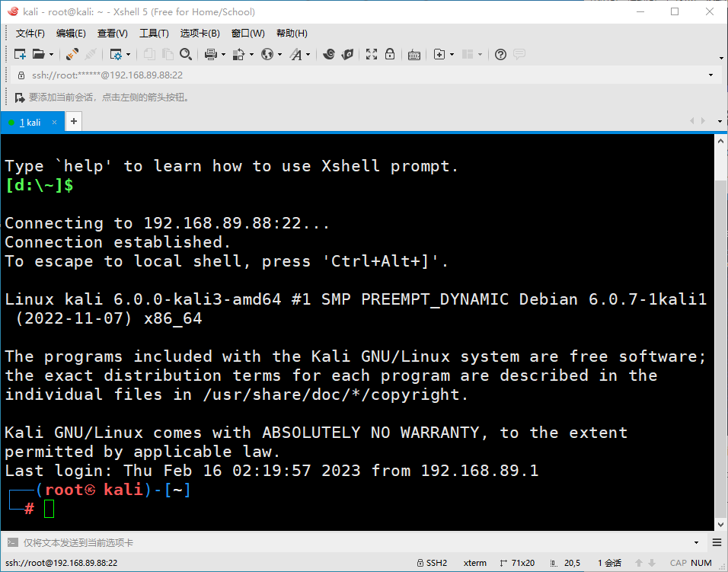This screenshot has width=728, height=572.
Task: Click the compose bar text input field
Action: pos(355,543)
